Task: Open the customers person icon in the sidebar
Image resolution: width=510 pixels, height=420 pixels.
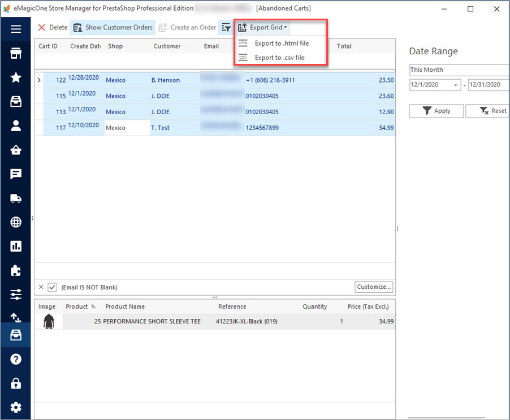Action: [16, 125]
